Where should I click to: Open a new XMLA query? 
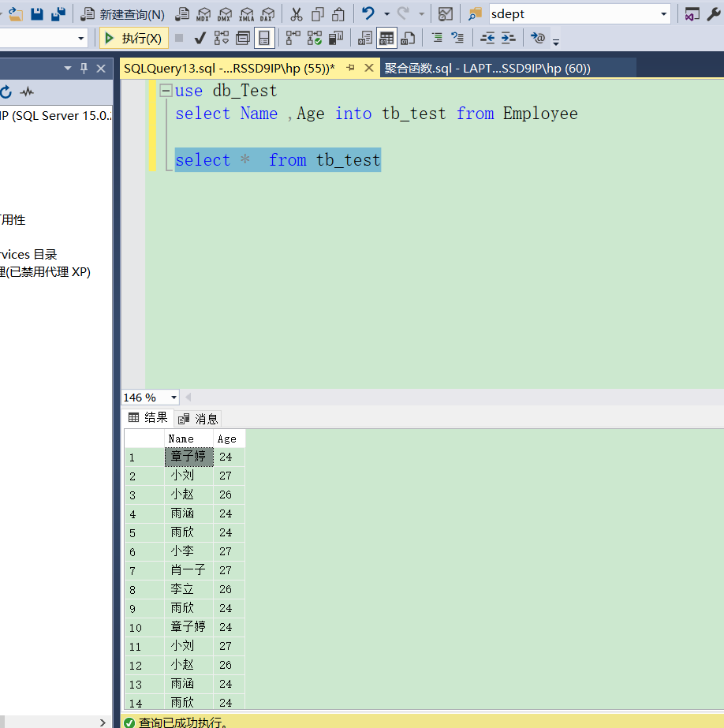tap(246, 14)
